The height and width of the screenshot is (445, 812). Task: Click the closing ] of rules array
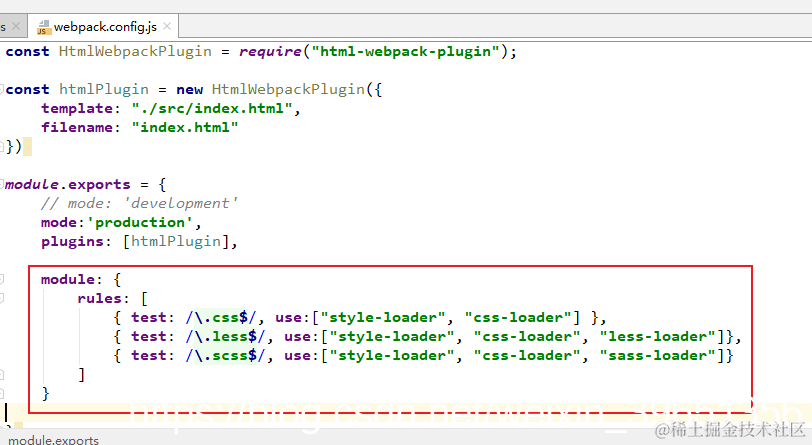pos(81,374)
